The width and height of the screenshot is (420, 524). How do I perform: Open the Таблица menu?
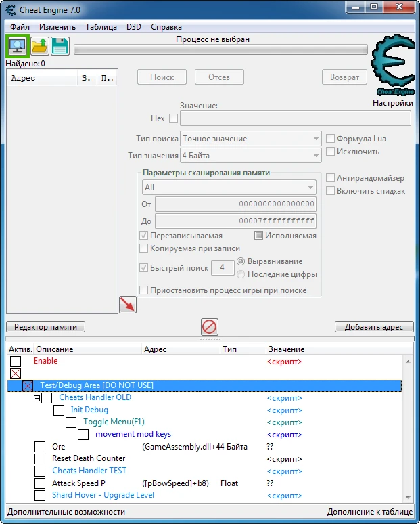101,27
